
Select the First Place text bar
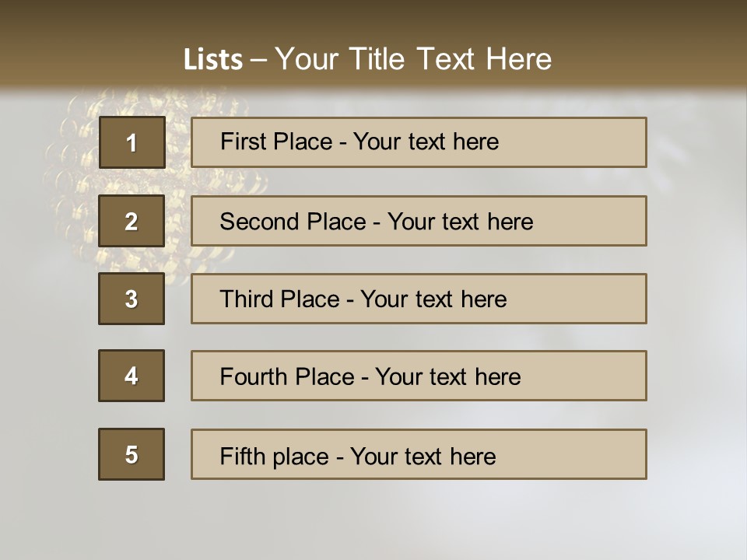(x=419, y=142)
